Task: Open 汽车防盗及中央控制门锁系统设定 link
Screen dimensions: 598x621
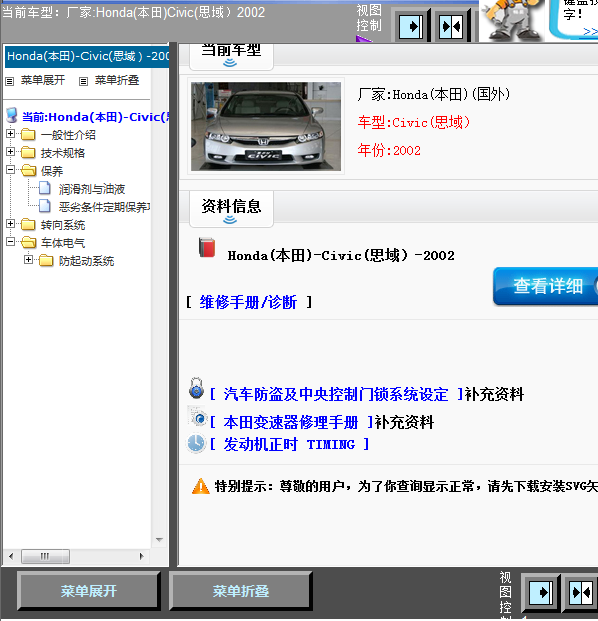Action: pyautogui.click(x=336, y=394)
